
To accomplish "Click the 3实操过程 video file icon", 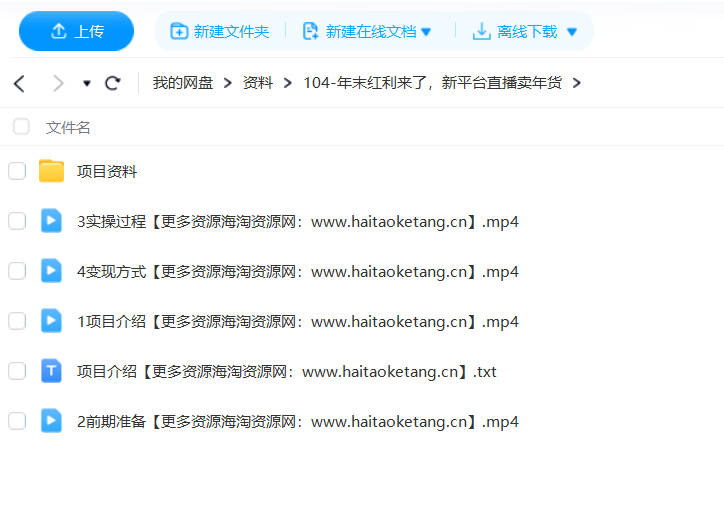I will click(x=51, y=221).
